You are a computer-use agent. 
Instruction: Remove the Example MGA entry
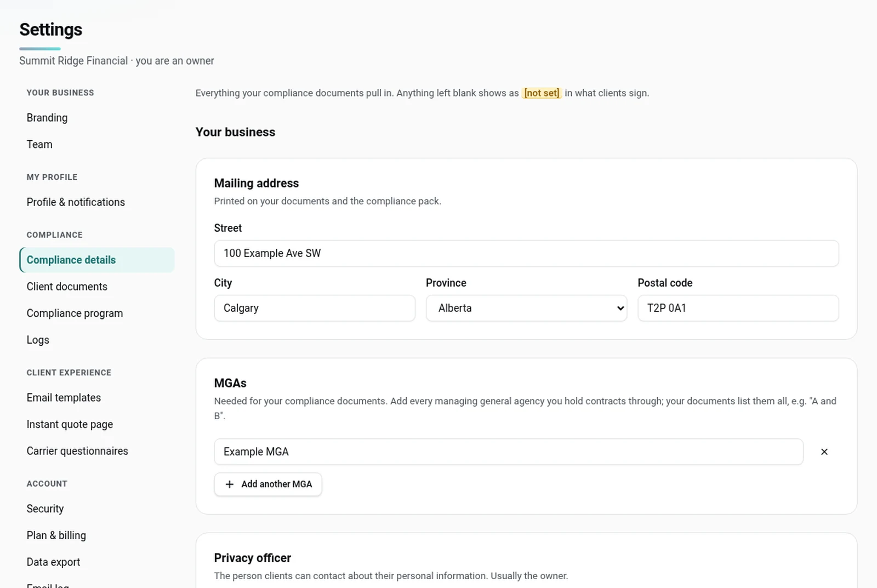[824, 452]
